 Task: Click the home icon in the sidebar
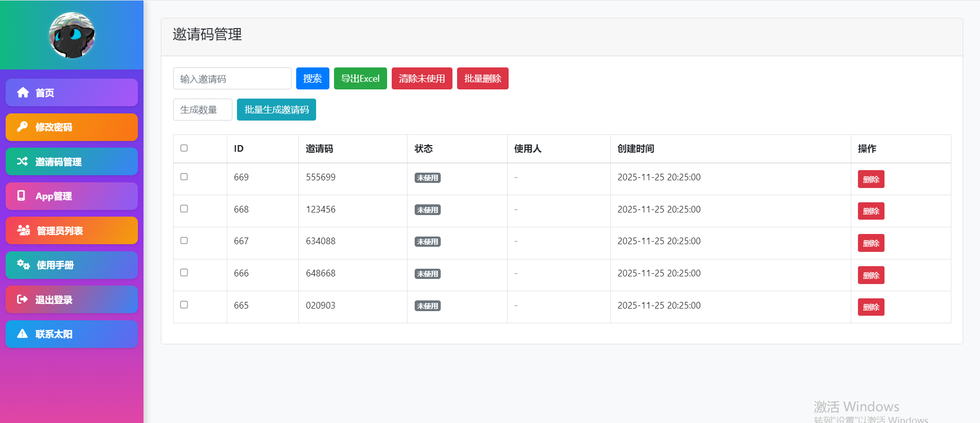[23, 92]
